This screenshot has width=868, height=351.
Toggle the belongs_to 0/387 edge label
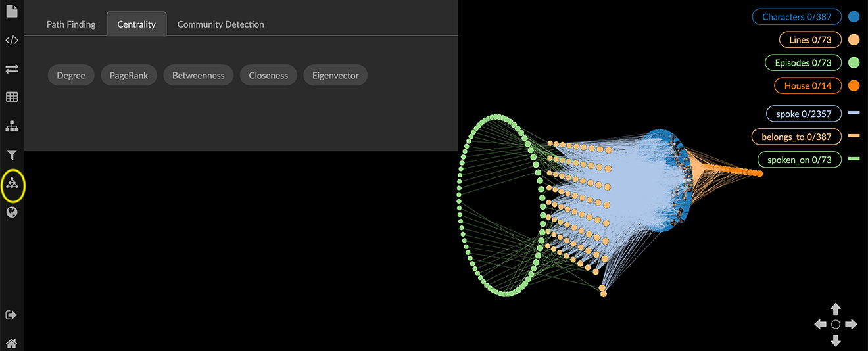(796, 137)
